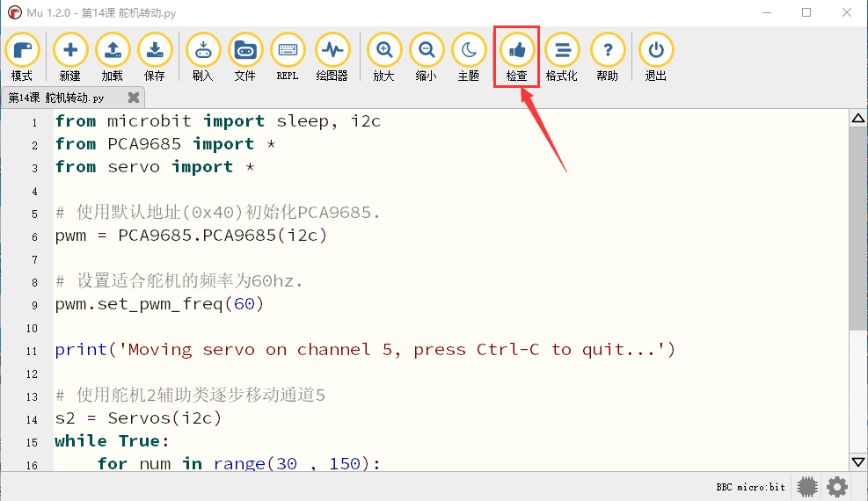The height and width of the screenshot is (501, 868).
Task: Click the scrollbar up arrow
Action: coord(858,118)
